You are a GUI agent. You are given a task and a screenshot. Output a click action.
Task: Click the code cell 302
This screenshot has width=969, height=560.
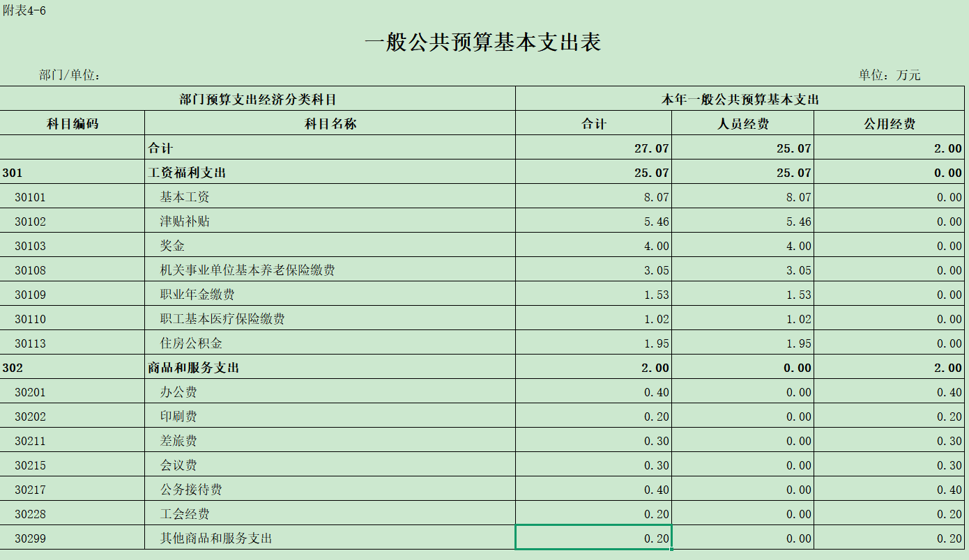73,367
